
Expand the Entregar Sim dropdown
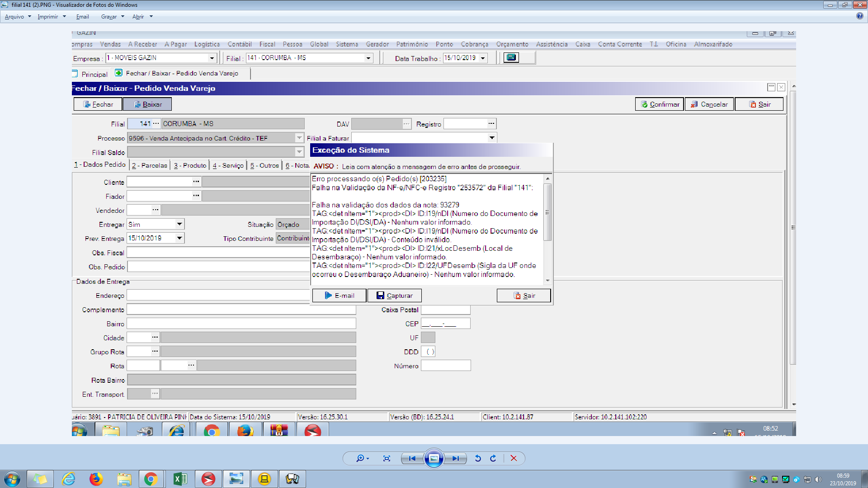[179, 224]
